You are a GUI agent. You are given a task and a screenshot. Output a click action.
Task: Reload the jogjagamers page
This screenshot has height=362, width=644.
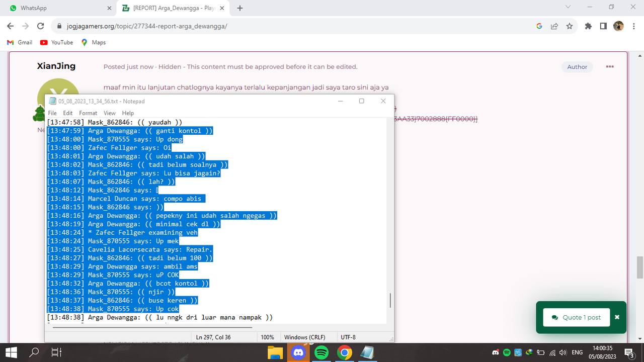click(41, 26)
